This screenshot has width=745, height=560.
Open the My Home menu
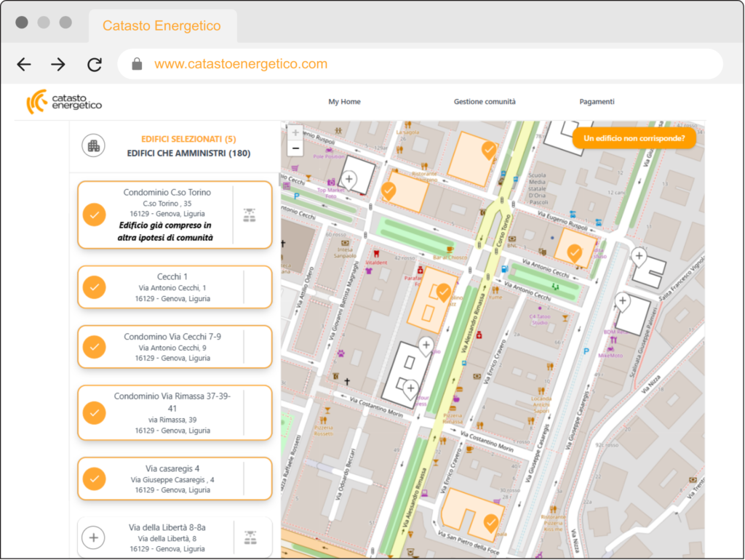344,102
